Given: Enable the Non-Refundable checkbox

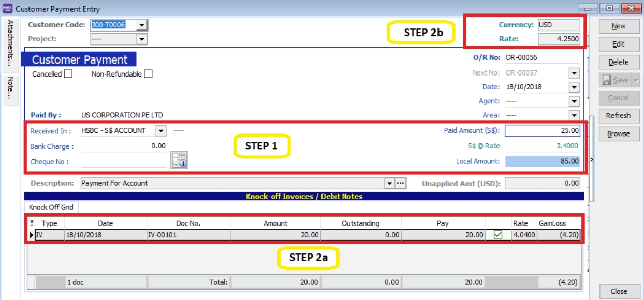Looking at the screenshot, I should (x=148, y=74).
